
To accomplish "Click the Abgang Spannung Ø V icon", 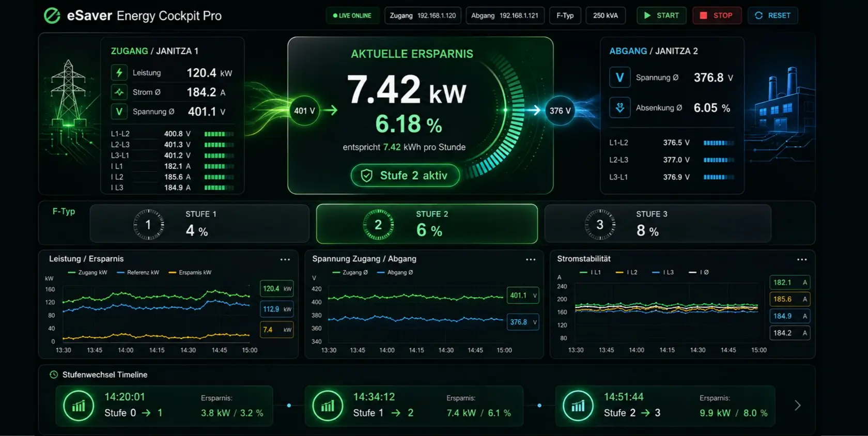I will [x=619, y=77].
